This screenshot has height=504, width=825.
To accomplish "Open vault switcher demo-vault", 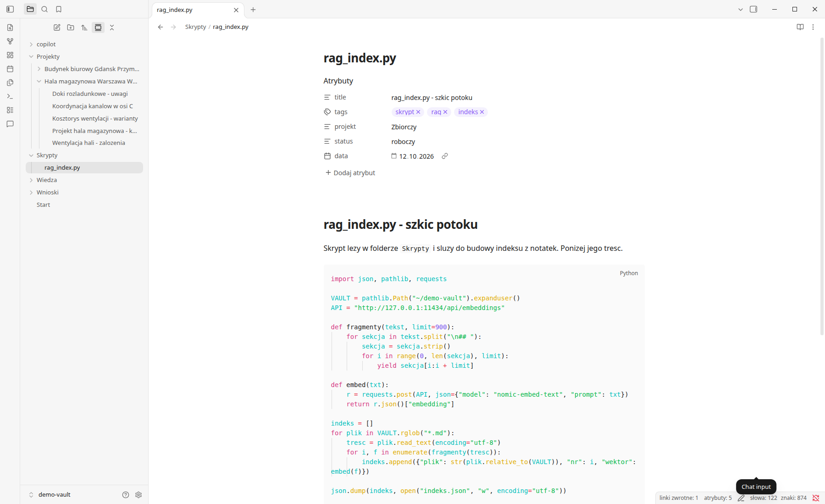I will tap(50, 495).
